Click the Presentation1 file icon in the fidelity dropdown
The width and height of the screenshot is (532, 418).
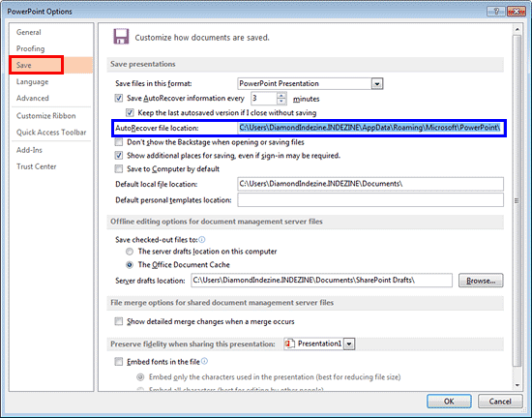click(x=289, y=343)
